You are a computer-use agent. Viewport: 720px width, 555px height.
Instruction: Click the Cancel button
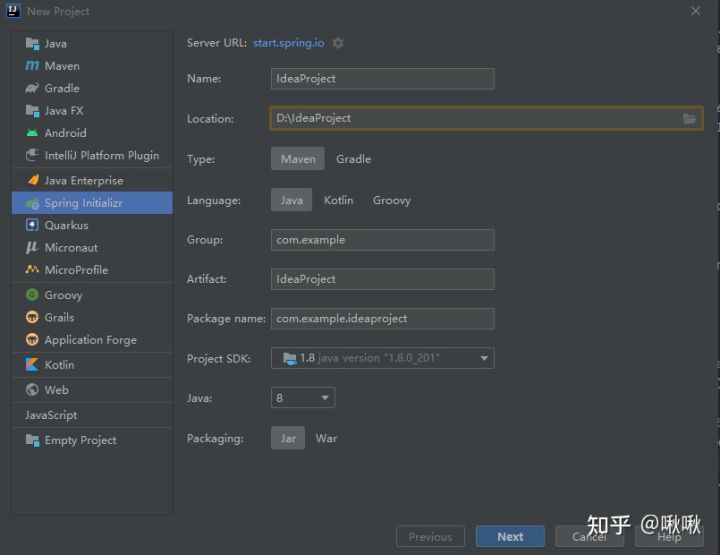coord(589,536)
